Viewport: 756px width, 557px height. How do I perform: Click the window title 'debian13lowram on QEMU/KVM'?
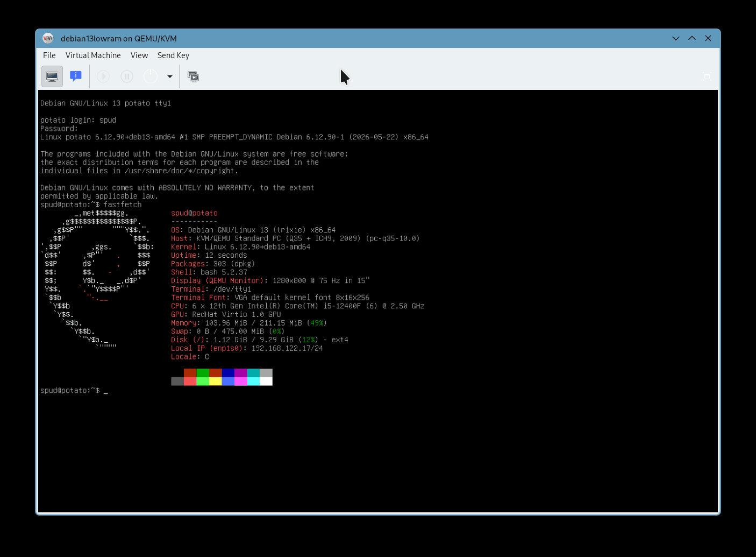119,38
